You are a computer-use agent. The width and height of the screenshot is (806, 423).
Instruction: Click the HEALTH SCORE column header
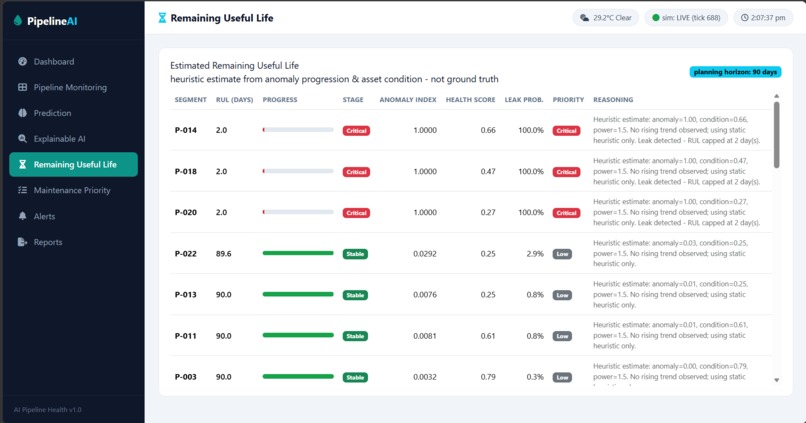470,100
